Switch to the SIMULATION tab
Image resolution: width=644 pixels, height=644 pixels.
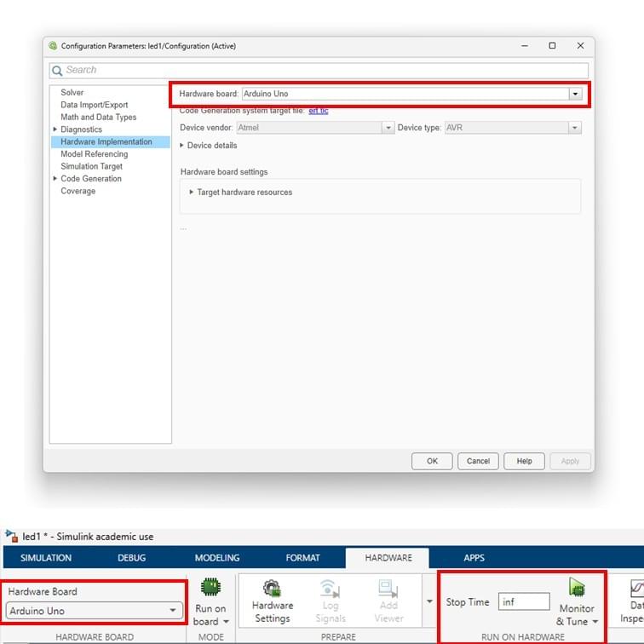(x=46, y=558)
